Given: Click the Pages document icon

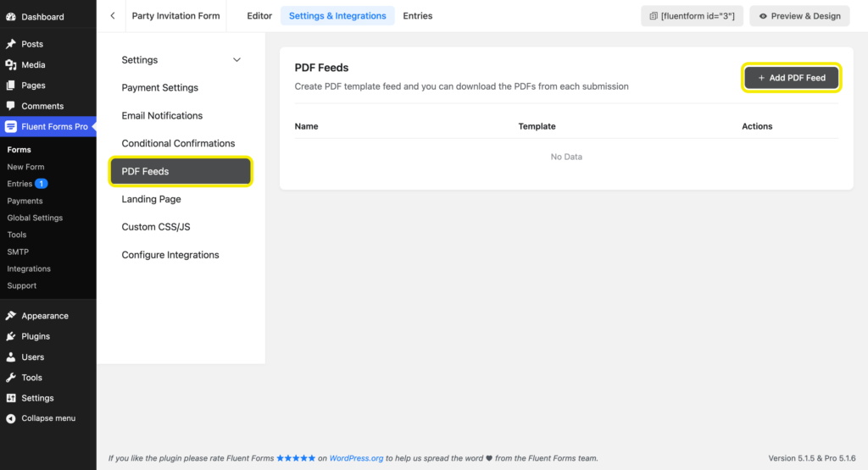Looking at the screenshot, I should [x=10, y=86].
